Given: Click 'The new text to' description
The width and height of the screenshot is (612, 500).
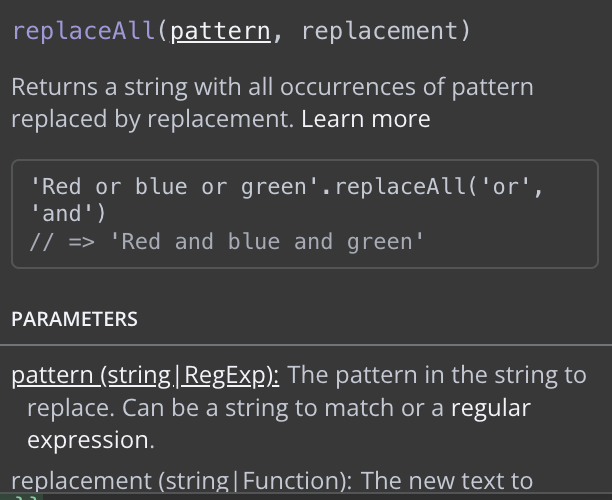Looking at the screenshot, I should point(447,480).
